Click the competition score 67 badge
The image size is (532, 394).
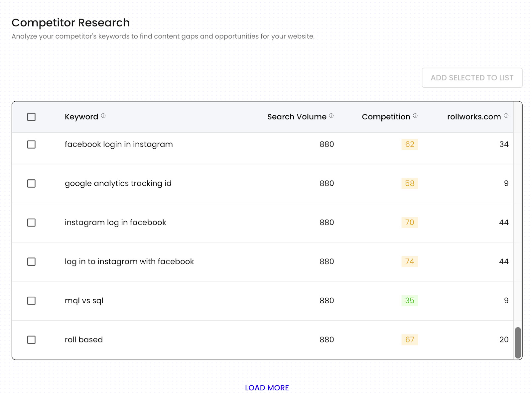tap(410, 340)
